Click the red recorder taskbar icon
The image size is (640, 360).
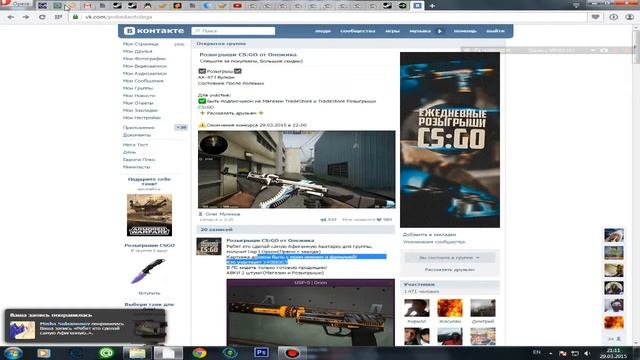(291, 353)
